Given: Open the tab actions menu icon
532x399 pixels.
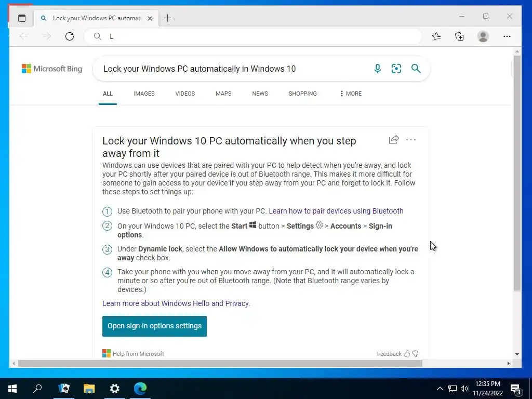Looking at the screenshot, I should [x=22, y=18].
